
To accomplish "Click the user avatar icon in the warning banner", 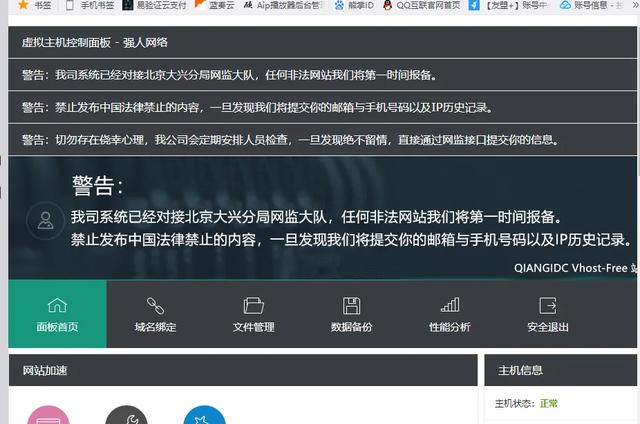I will 45,220.
